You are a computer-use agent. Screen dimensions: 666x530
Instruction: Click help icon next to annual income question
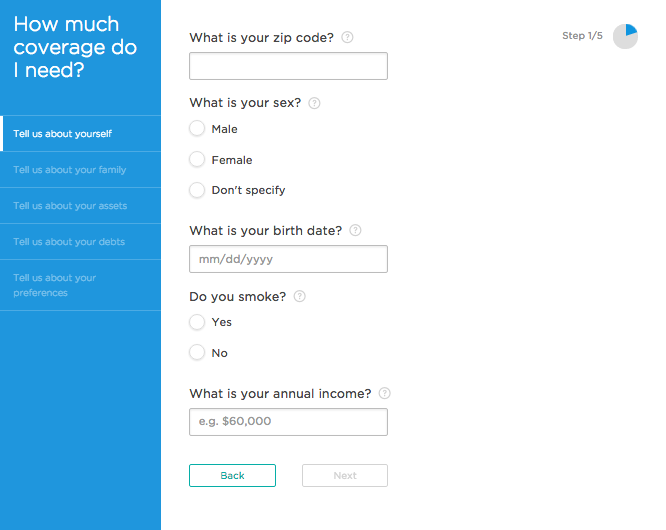click(x=384, y=394)
